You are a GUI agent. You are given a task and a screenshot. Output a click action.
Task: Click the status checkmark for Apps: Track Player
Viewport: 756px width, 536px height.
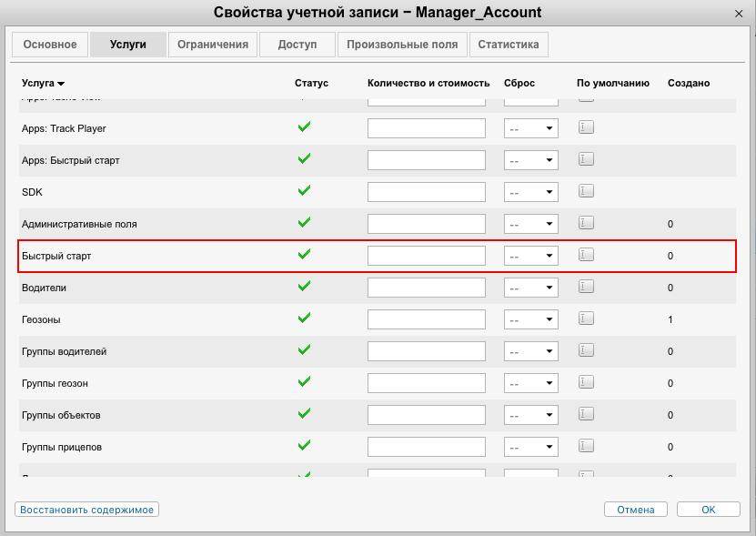pyautogui.click(x=305, y=126)
